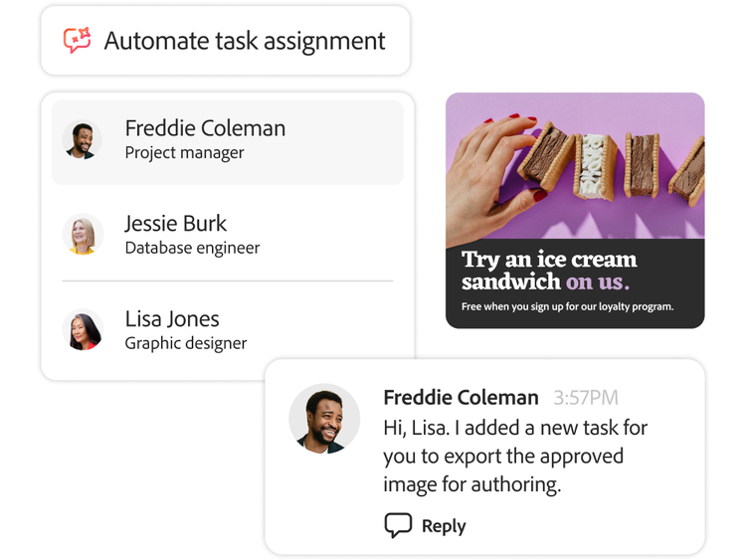Click the Graphic designer role label
The width and height of the screenshot is (746, 560).
click(186, 343)
